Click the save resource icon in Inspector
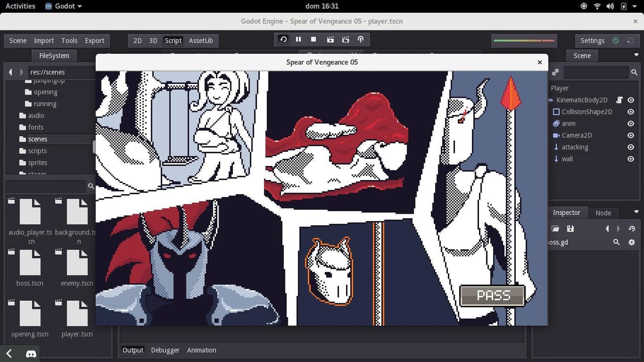644x362 pixels. 570,229
